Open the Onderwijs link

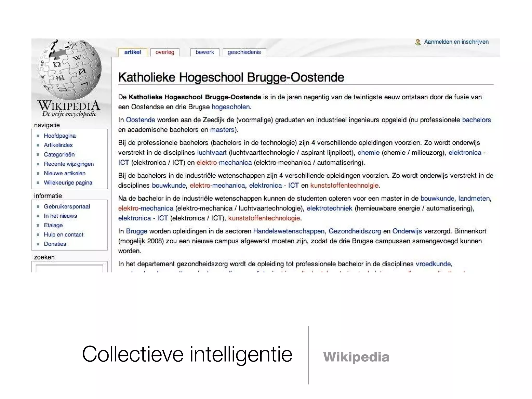click(407, 231)
